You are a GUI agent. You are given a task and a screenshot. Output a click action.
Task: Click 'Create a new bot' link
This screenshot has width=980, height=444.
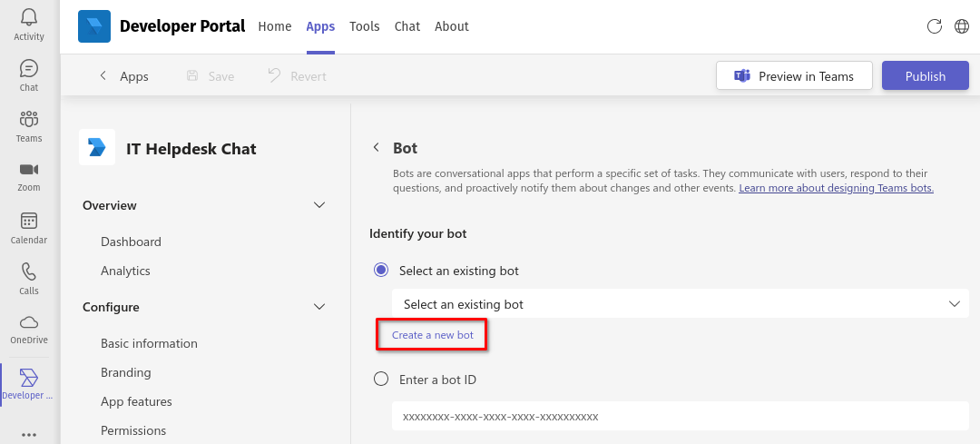433,335
